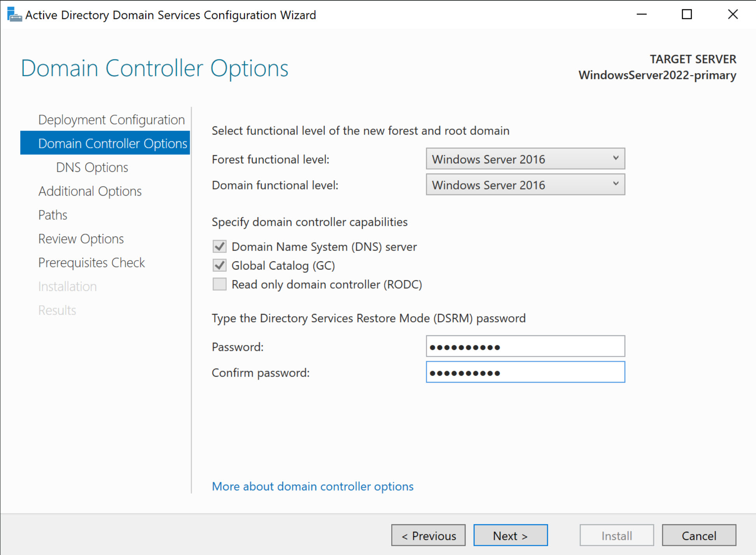Open More about domain controller options link
756x555 pixels.
pos(312,486)
